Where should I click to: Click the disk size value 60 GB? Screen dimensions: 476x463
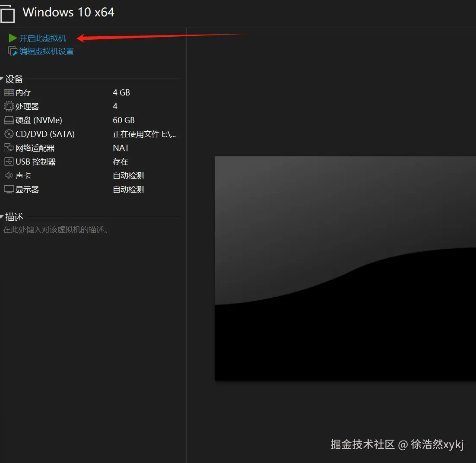click(x=124, y=120)
